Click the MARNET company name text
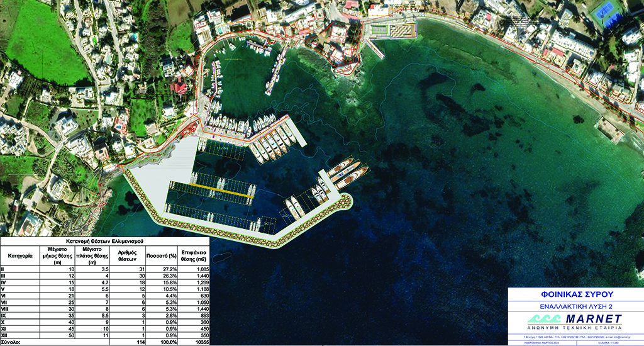The image size is (644, 346). 592,318
